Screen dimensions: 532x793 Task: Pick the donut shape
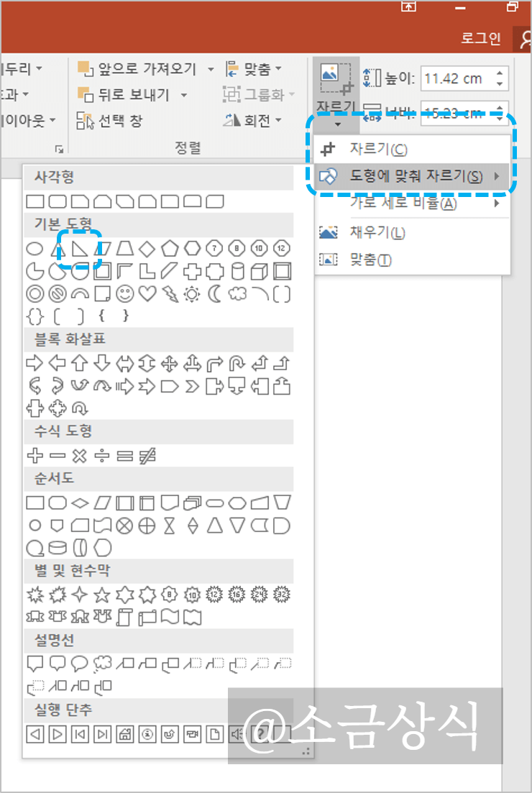point(35,294)
